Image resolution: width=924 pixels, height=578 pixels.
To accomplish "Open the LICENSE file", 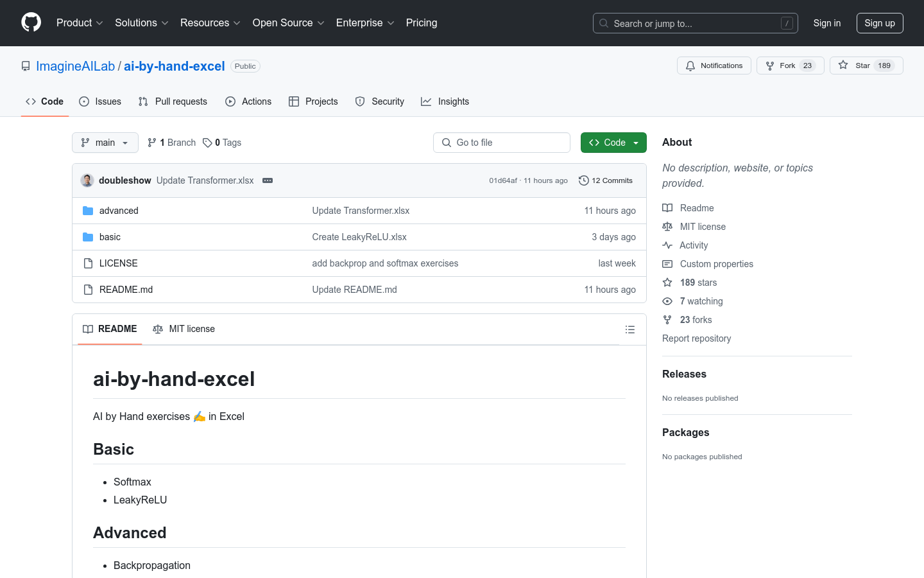I will tap(119, 263).
